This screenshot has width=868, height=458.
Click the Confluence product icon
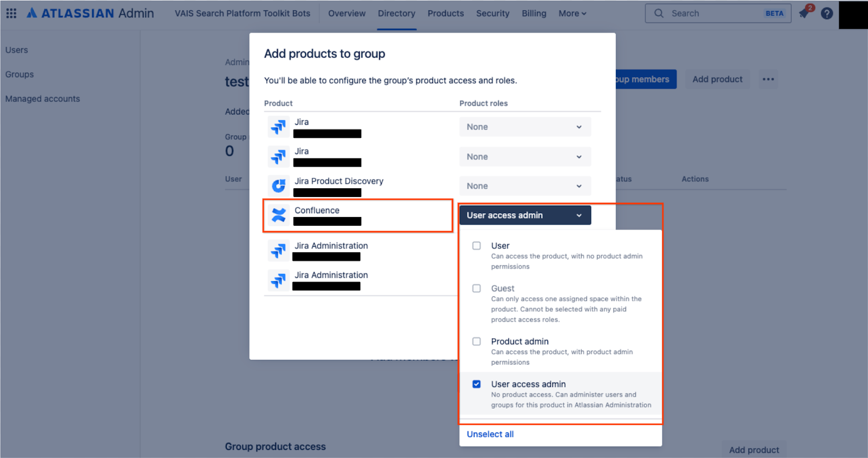pos(279,215)
